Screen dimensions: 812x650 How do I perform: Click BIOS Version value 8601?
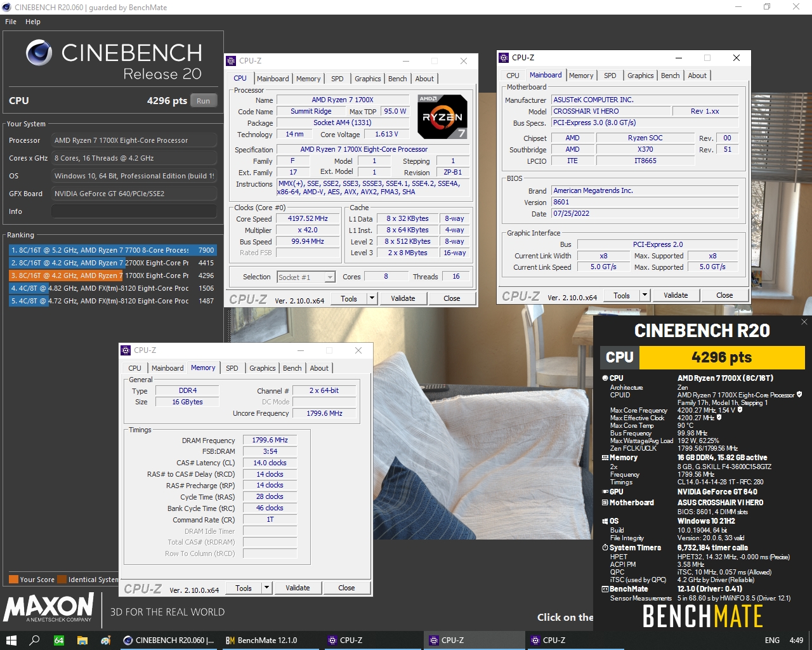(x=645, y=202)
